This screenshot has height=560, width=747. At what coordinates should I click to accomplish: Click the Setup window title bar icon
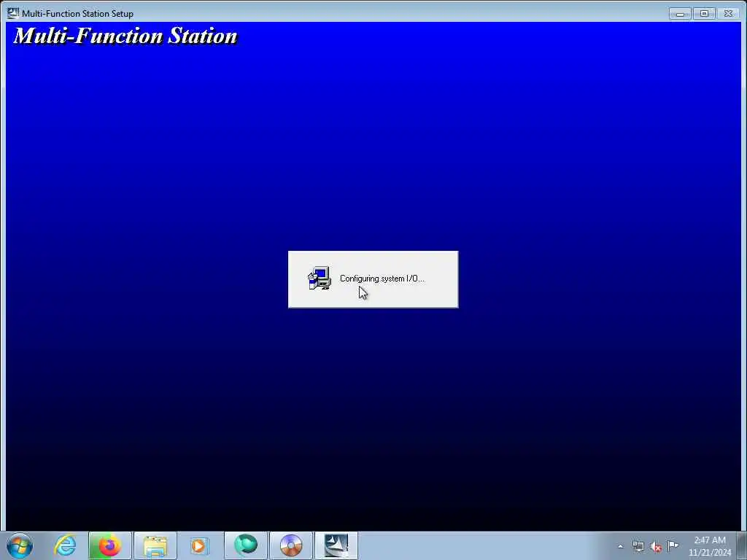13,13
